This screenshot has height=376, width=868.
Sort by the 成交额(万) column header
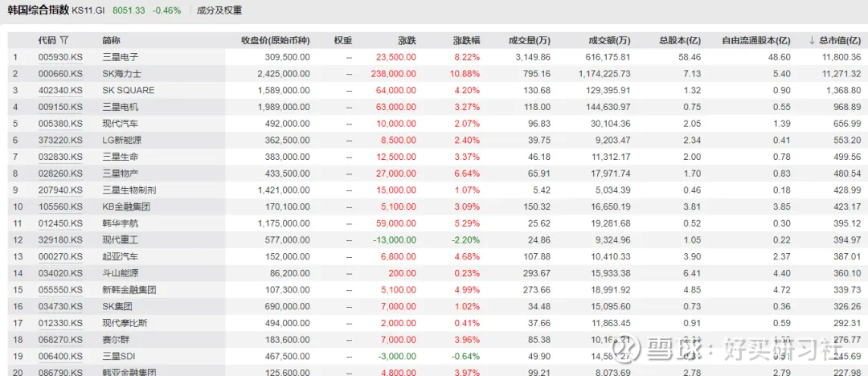609,40
